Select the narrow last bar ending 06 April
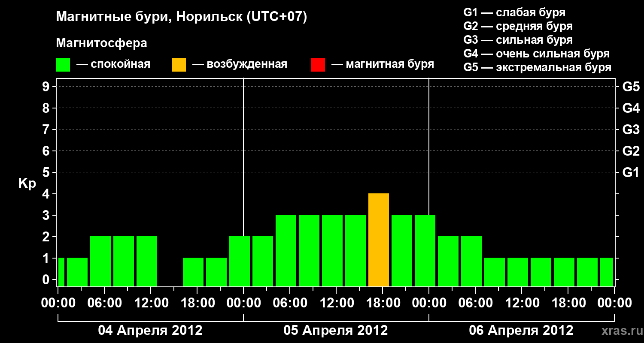The height and width of the screenshot is (343, 644). coord(607,272)
